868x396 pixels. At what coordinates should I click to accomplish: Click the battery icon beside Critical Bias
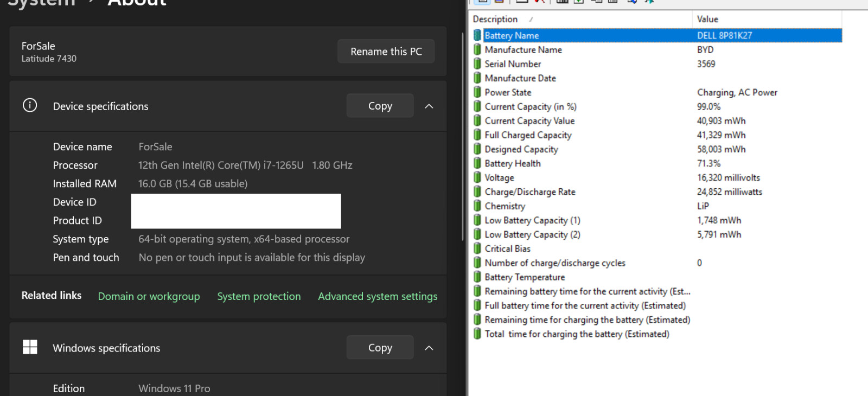coord(477,248)
